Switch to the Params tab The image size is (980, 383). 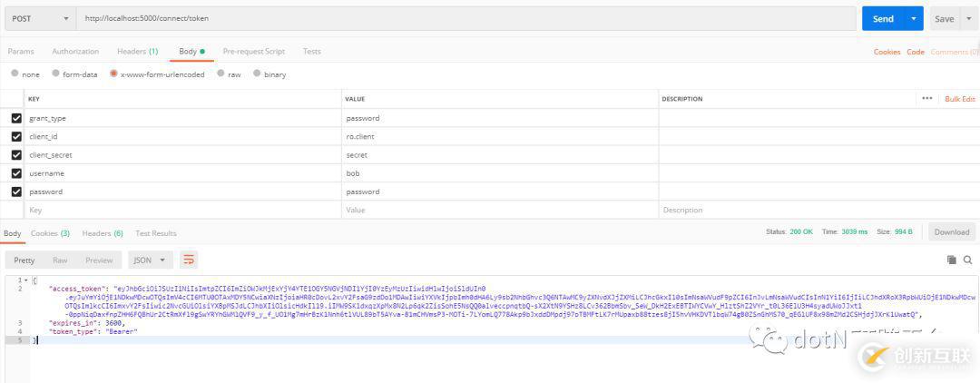[21, 51]
